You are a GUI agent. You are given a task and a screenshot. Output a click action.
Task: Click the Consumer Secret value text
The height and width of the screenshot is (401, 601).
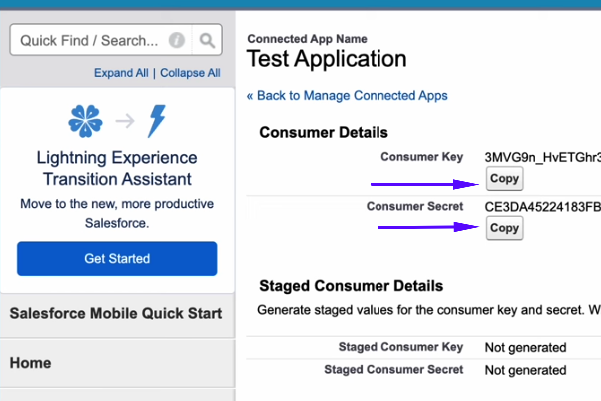(541, 207)
